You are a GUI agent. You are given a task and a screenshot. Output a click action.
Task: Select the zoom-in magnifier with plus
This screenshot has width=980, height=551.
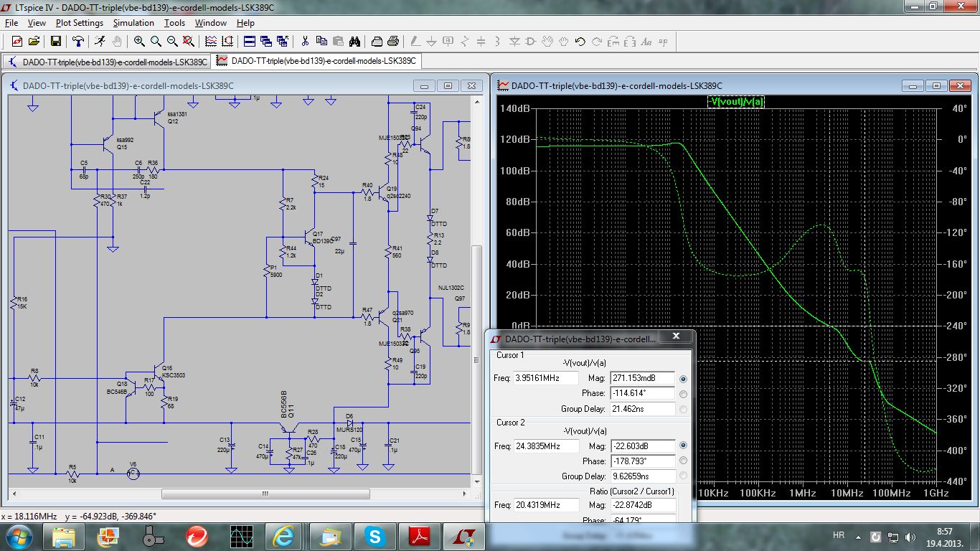click(139, 42)
